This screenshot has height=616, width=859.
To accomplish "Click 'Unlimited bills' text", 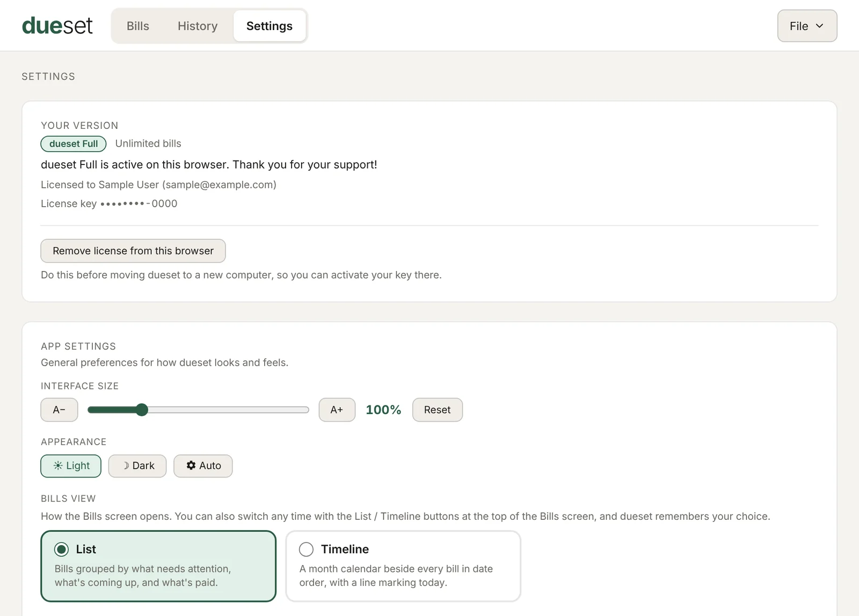I will [x=148, y=143].
